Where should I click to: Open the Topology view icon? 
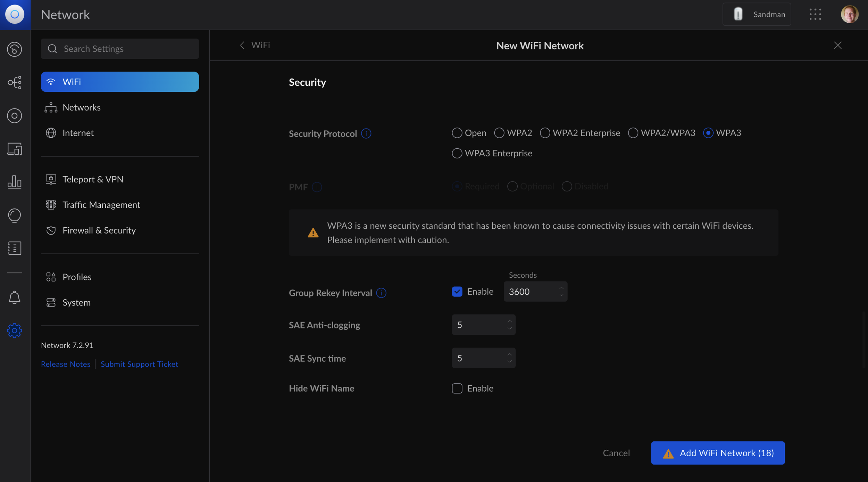tap(15, 82)
